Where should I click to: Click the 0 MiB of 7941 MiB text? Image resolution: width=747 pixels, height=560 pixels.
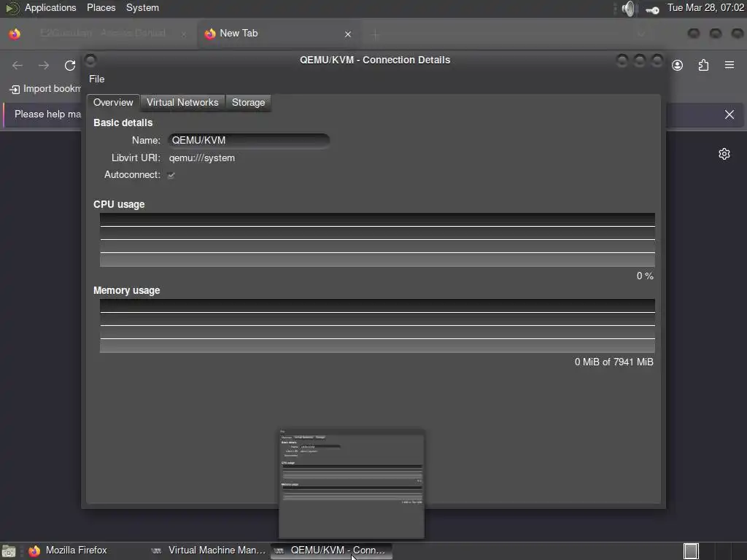(x=614, y=362)
